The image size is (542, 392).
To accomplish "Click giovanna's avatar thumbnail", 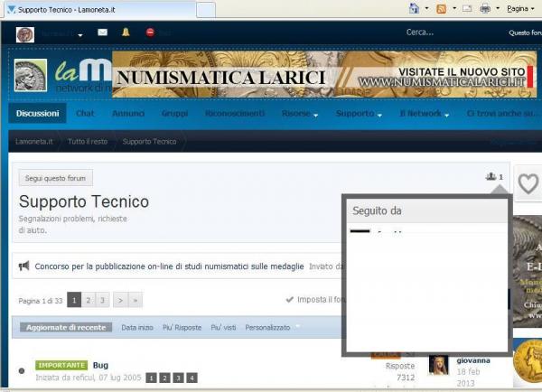I will pyautogui.click(x=439, y=365).
